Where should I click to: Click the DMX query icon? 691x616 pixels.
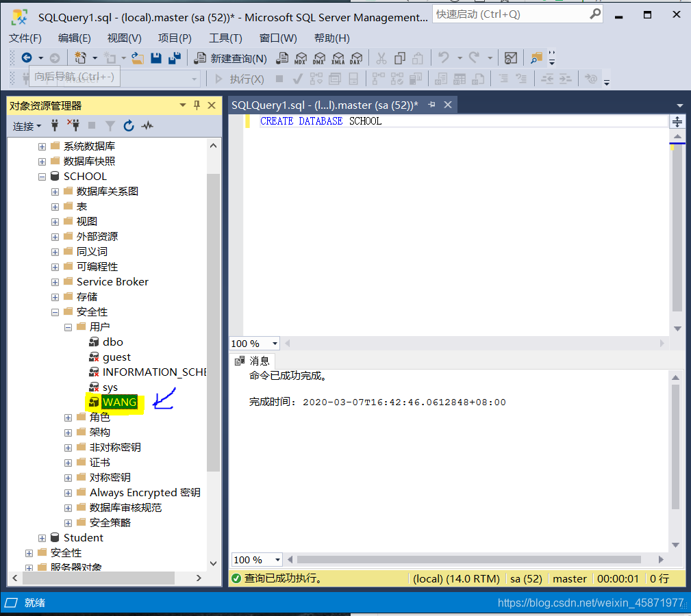pos(319,58)
